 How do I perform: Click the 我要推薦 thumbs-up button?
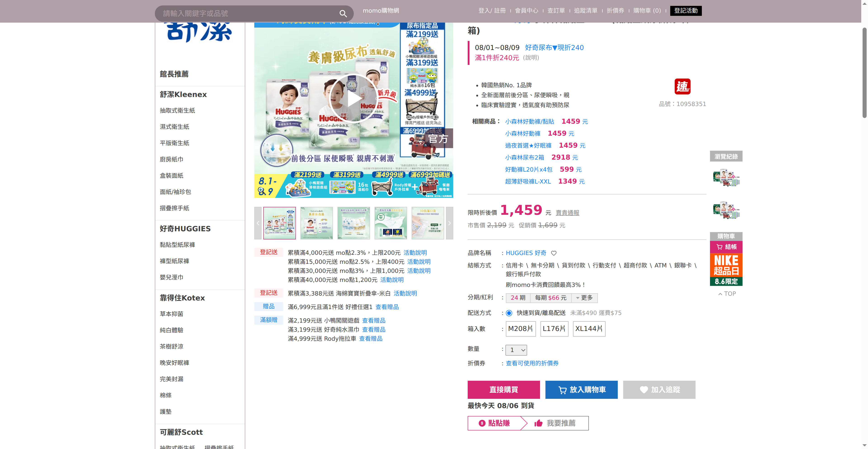pos(555,423)
